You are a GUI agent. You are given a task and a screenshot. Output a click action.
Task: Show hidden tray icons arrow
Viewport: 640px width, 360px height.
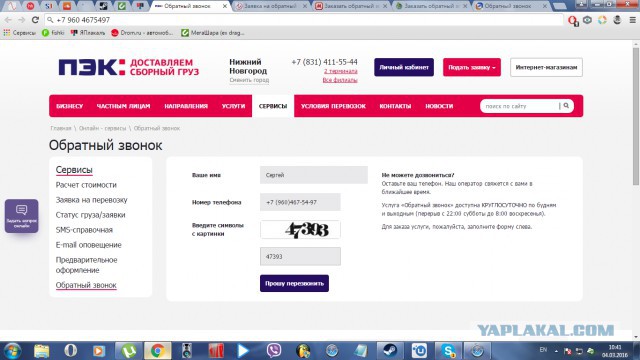556,351
